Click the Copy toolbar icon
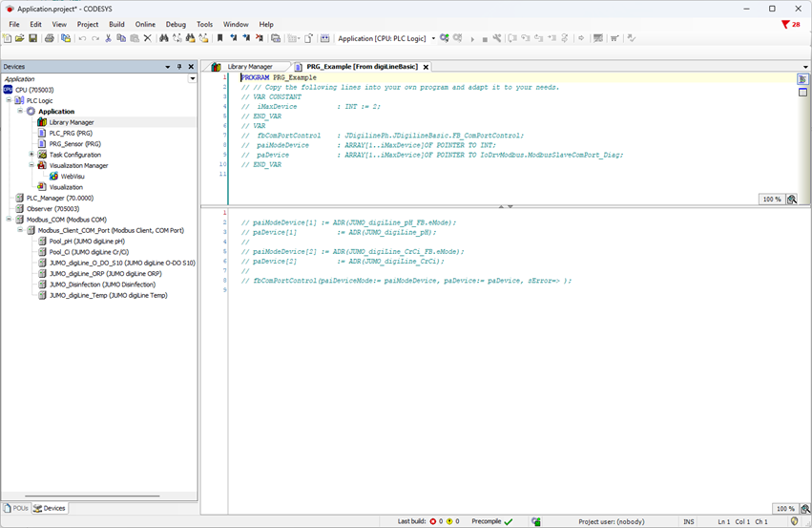 [121, 38]
